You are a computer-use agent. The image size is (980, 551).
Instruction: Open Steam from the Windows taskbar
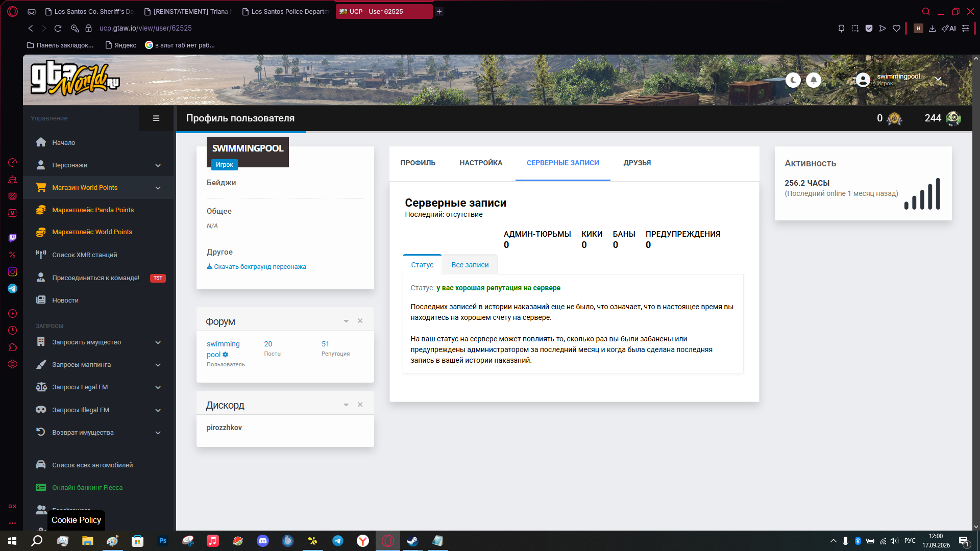412,541
